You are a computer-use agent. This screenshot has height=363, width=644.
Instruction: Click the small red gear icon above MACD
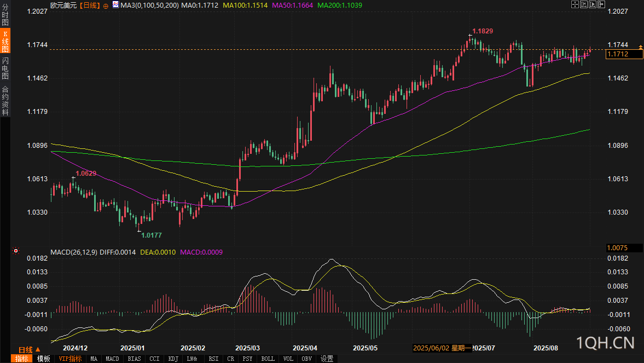click(16, 251)
